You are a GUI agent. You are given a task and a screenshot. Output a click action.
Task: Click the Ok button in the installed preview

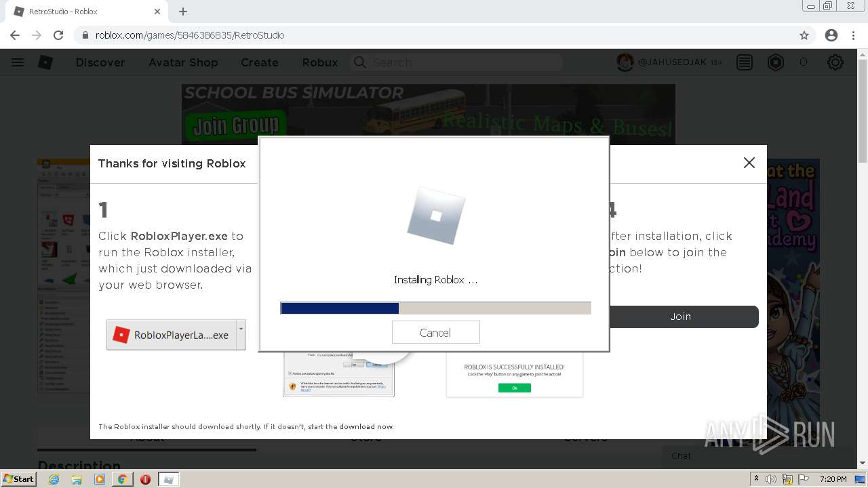pyautogui.click(x=514, y=388)
